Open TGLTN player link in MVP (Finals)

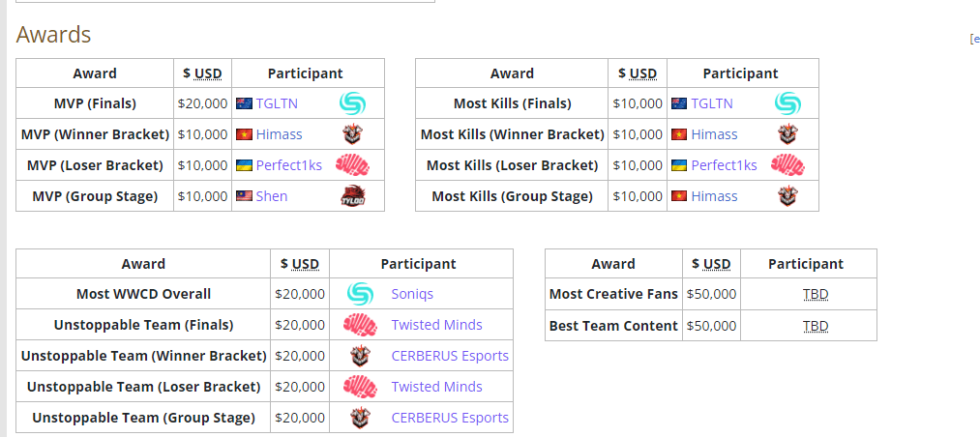pyautogui.click(x=277, y=103)
